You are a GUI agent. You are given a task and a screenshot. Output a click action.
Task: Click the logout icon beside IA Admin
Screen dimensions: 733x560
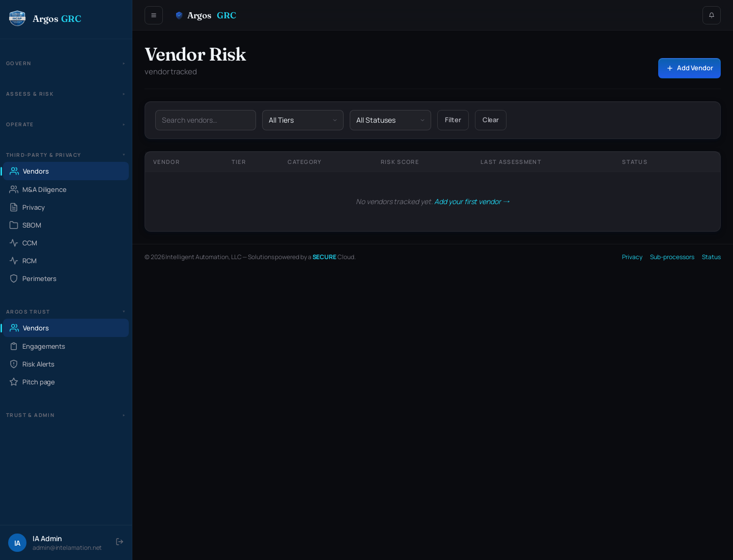(x=120, y=542)
